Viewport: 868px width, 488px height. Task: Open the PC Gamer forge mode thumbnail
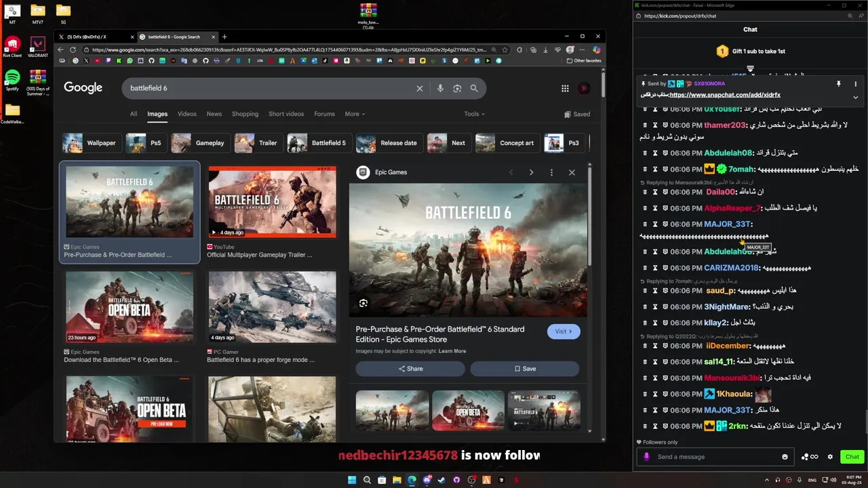pos(272,307)
